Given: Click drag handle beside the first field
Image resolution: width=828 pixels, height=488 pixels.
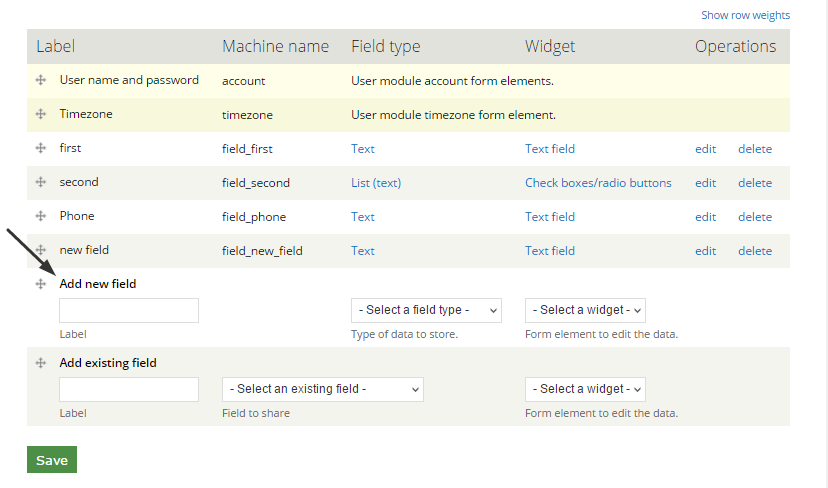Looking at the screenshot, I should click(x=41, y=148).
